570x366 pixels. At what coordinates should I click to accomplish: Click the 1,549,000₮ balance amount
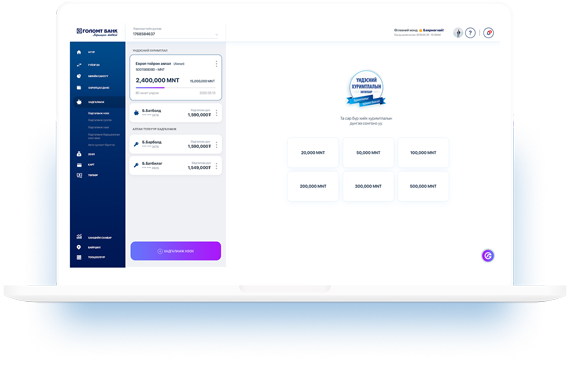pyautogui.click(x=199, y=168)
